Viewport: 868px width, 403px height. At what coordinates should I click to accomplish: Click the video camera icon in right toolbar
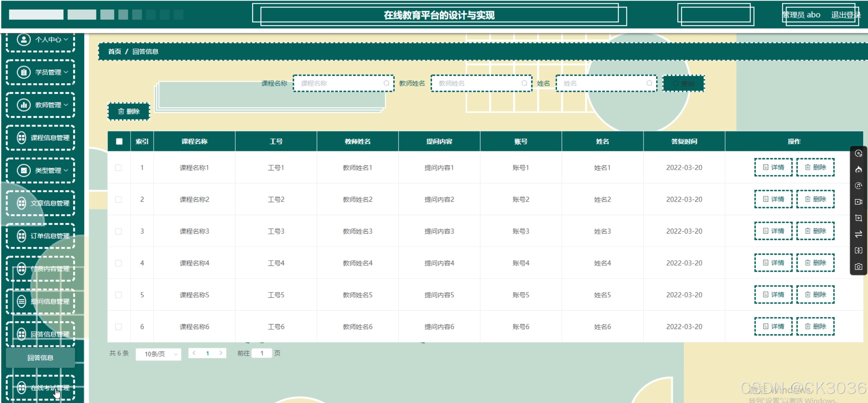[858, 202]
